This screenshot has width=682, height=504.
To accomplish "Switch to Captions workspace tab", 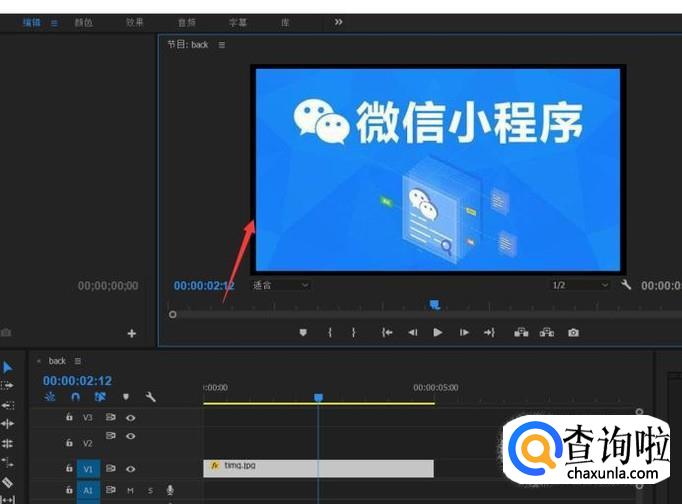I will (238, 23).
